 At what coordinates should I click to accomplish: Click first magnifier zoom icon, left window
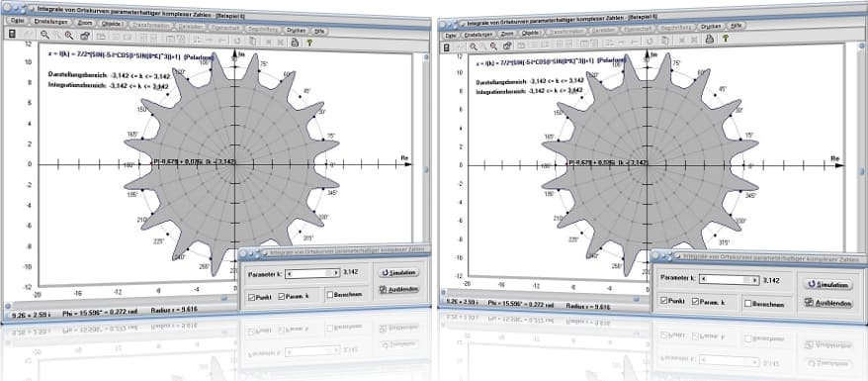[44, 35]
